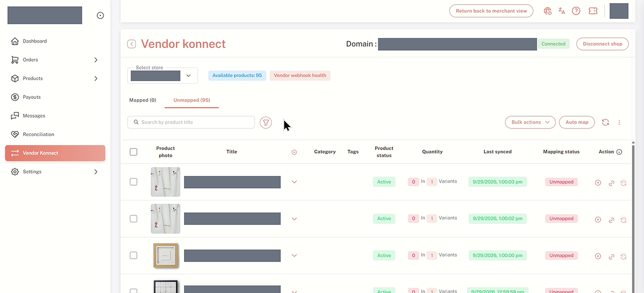This screenshot has width=644, height=293.
Task: Add product synced at 1:00:02 pm with plus icon
Action: (598, 220)
